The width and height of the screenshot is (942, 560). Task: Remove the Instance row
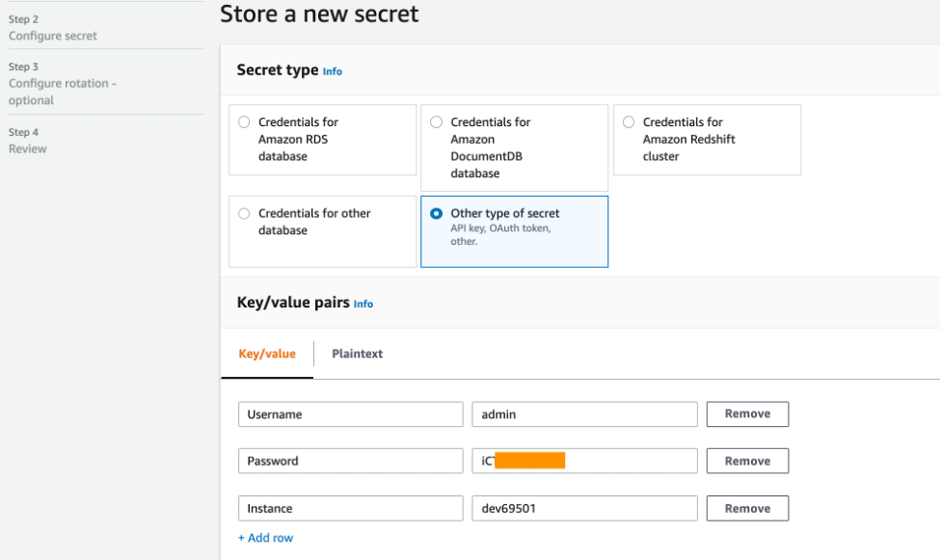coord(747,508)
